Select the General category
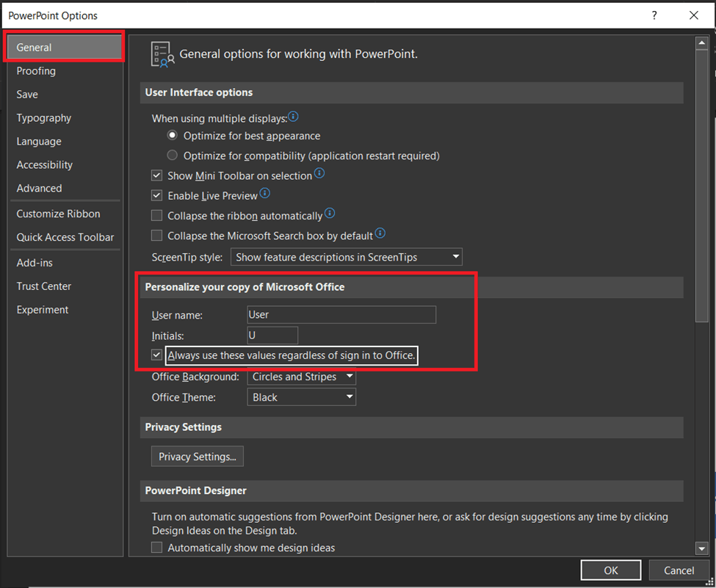This screenshot has width=716, height=588. (65, 47)
